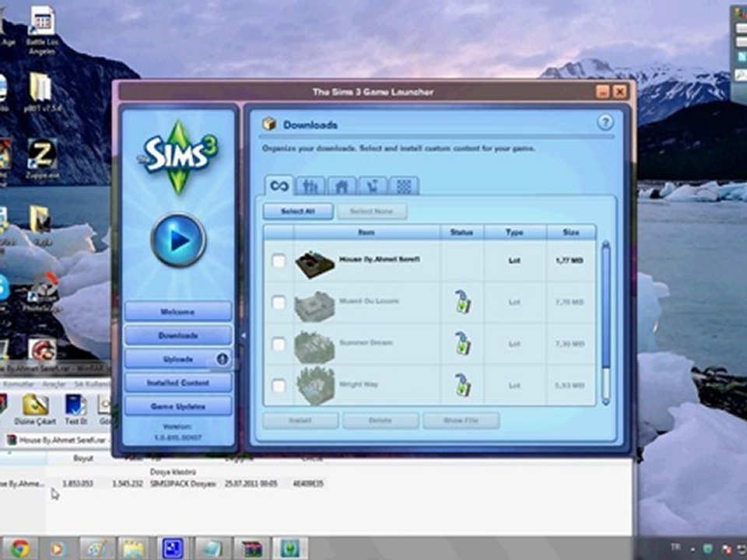
Task: Click the Install button
Action: pos(300,421)
